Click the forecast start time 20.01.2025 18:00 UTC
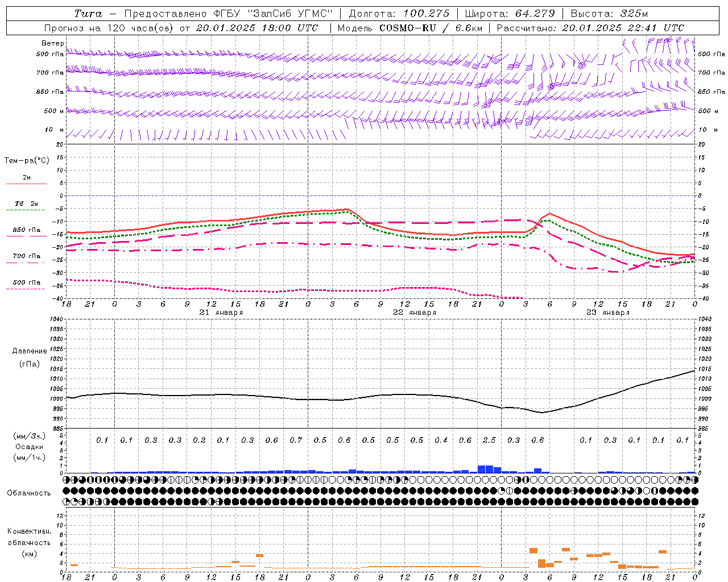This screenshot has width=728, height=582. point(257,28)
